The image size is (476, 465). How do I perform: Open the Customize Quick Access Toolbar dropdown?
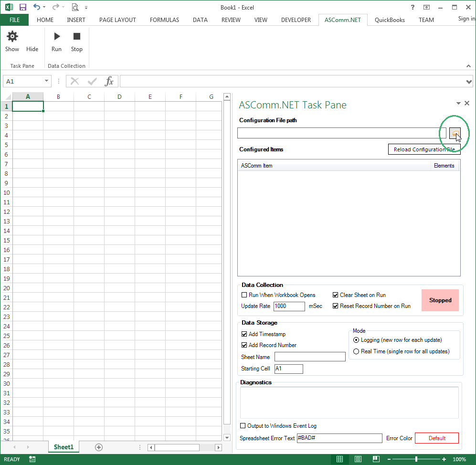coord(86,8)
